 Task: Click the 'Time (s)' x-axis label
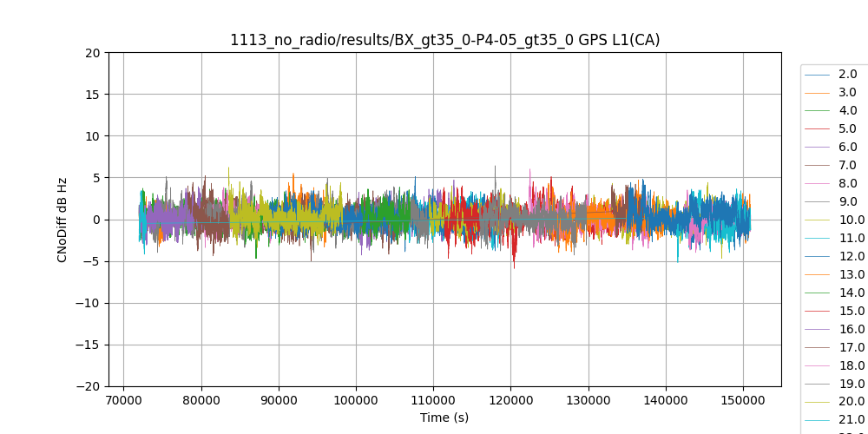coord(444,418)
